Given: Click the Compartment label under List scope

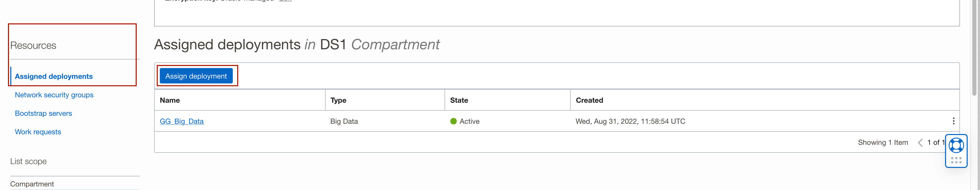Looking at the screenshot, I should coord(32,184).
